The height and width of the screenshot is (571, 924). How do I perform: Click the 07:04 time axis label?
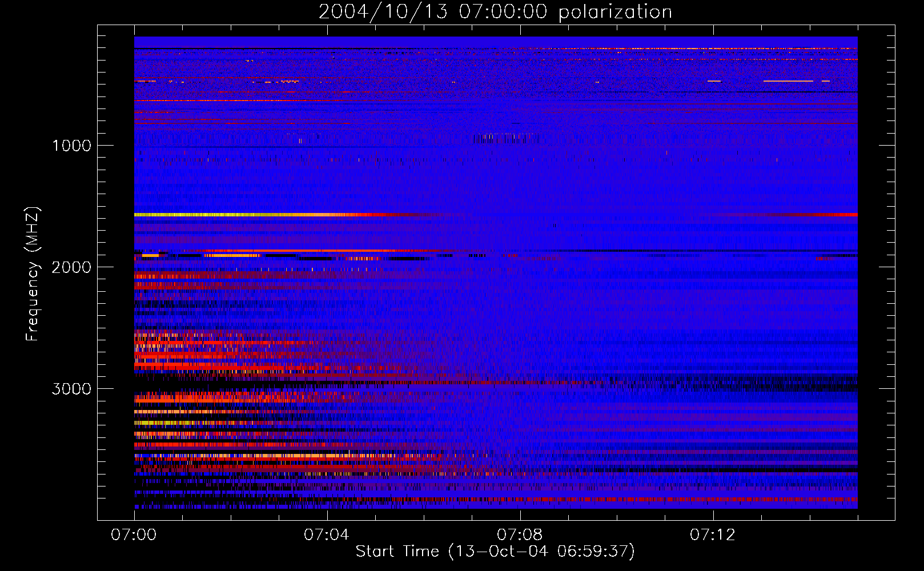(327, 535)
